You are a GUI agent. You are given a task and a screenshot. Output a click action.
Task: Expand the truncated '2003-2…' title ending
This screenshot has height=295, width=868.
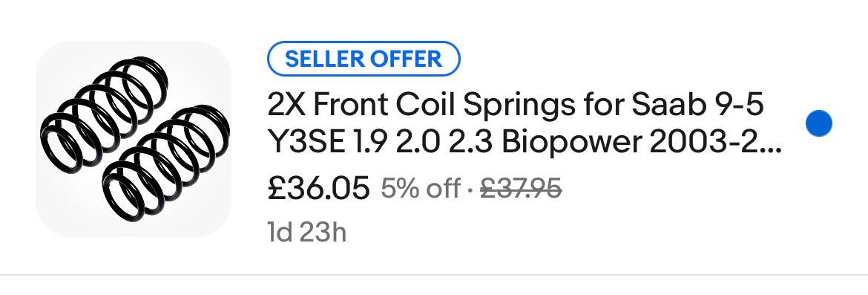[715, 143]
